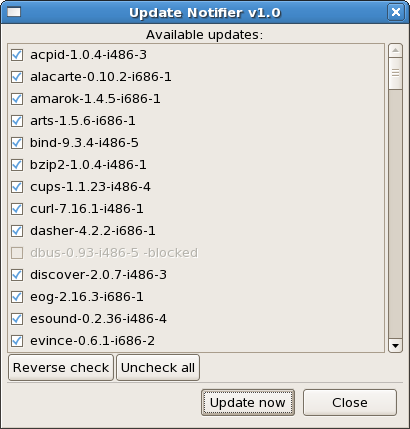410x429 pixels.
Task: Uncheck curl-7.16.1-i486-1 checkbox
Action: click(x=17, y=209)
